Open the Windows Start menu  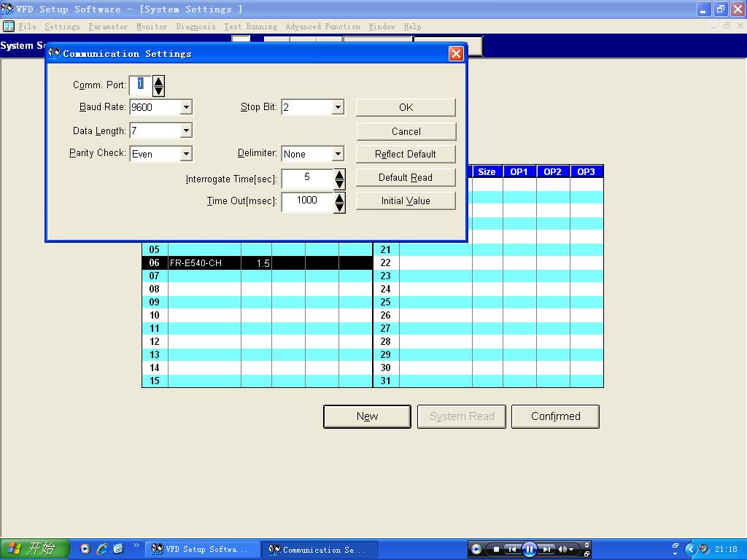[34, 549]
